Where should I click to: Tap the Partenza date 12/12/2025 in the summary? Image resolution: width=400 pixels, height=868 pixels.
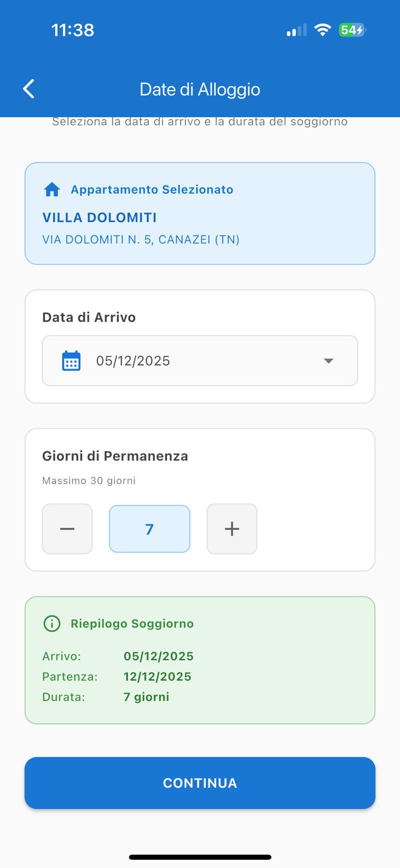(x=157, y=676)
